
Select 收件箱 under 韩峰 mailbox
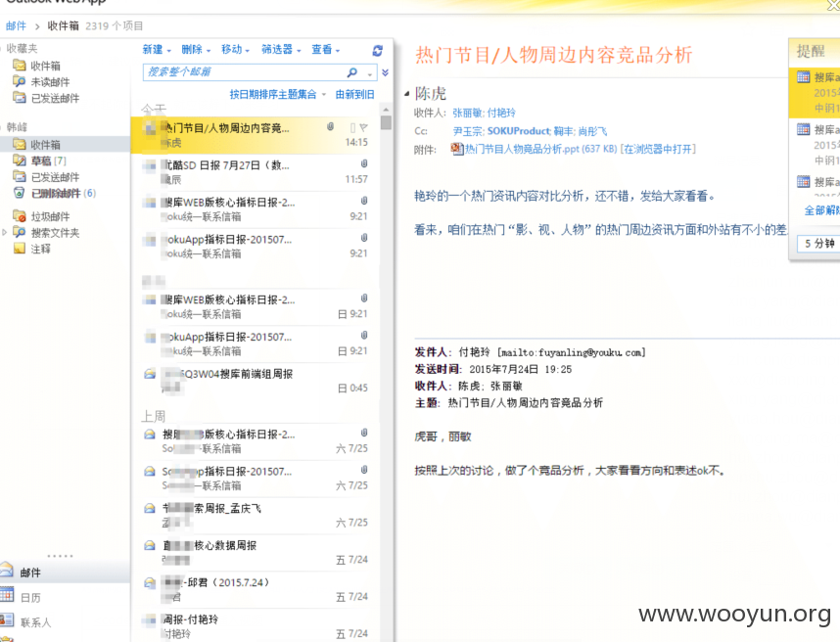[x=46, y=145]
